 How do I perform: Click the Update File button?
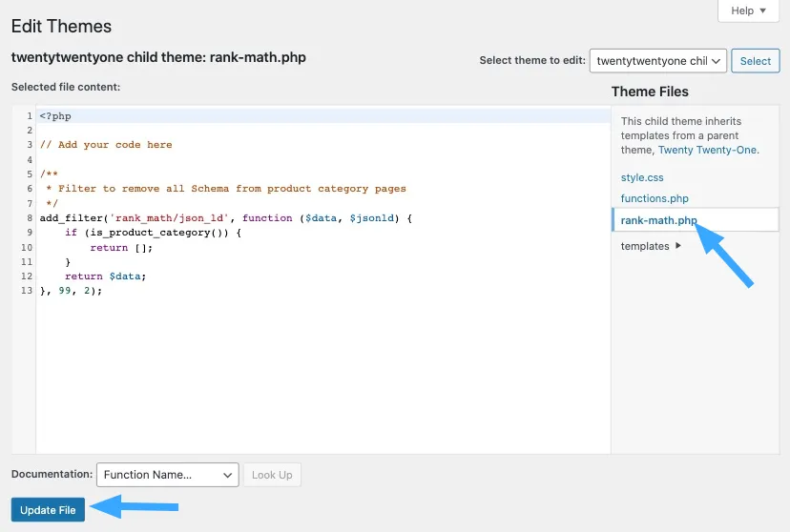point(48,510)
